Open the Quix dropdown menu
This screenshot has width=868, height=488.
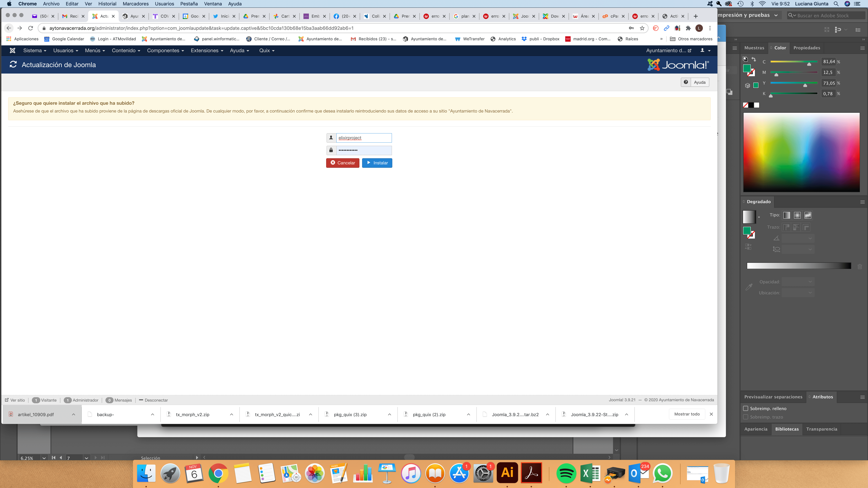coord(267,50)
